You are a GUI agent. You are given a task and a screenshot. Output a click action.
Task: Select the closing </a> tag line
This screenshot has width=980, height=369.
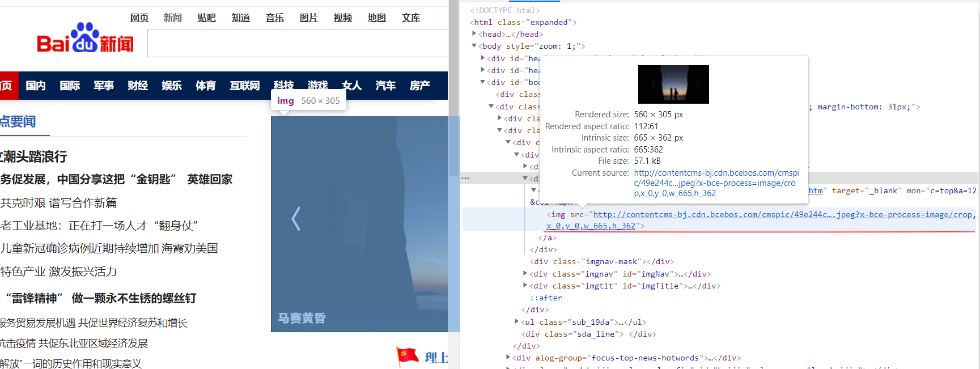pyautogui.click(x=547, y=238)
